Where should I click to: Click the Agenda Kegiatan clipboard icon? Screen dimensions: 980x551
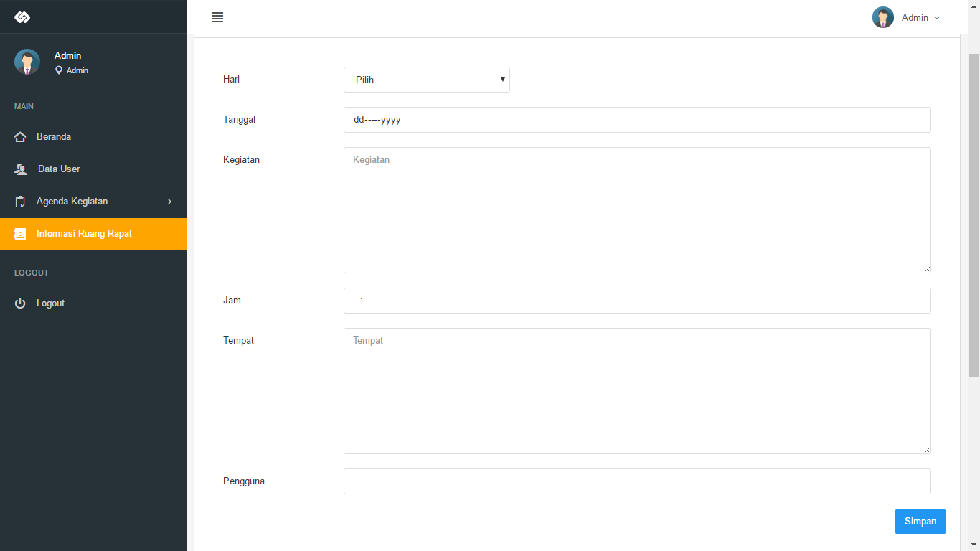pos(20,202)
